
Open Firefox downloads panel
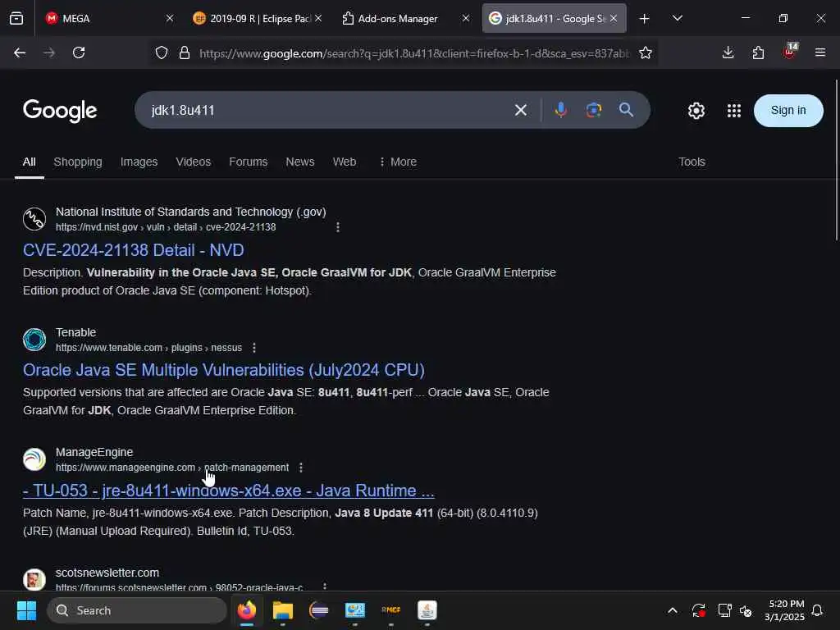pyautogui.click(x=728, y=52)
